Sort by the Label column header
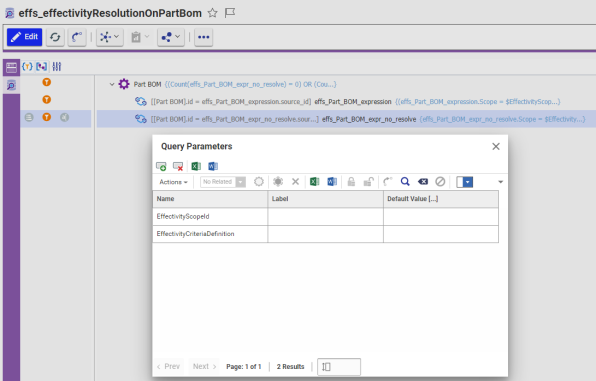The width and height of the screenshot is (596, 381). click(x=326, y=199)
